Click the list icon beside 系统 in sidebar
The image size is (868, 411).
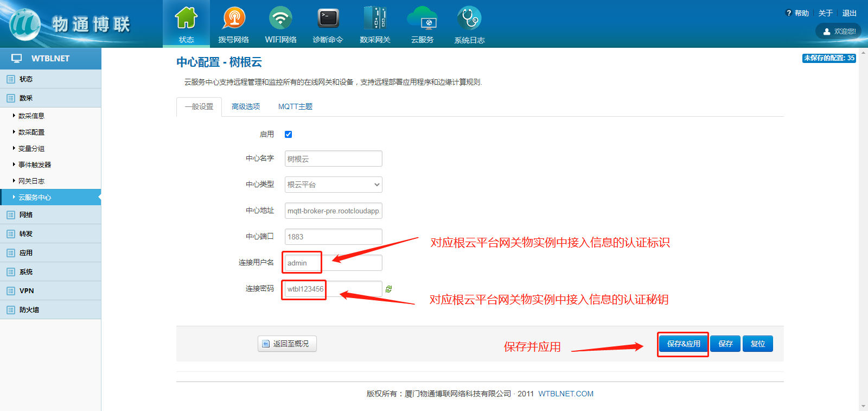(11, 272)
